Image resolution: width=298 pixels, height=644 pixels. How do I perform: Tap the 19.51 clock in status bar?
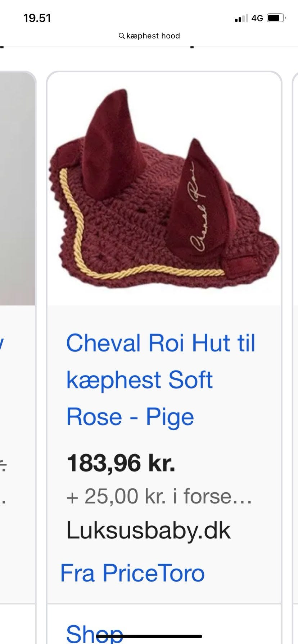(37, 18)
